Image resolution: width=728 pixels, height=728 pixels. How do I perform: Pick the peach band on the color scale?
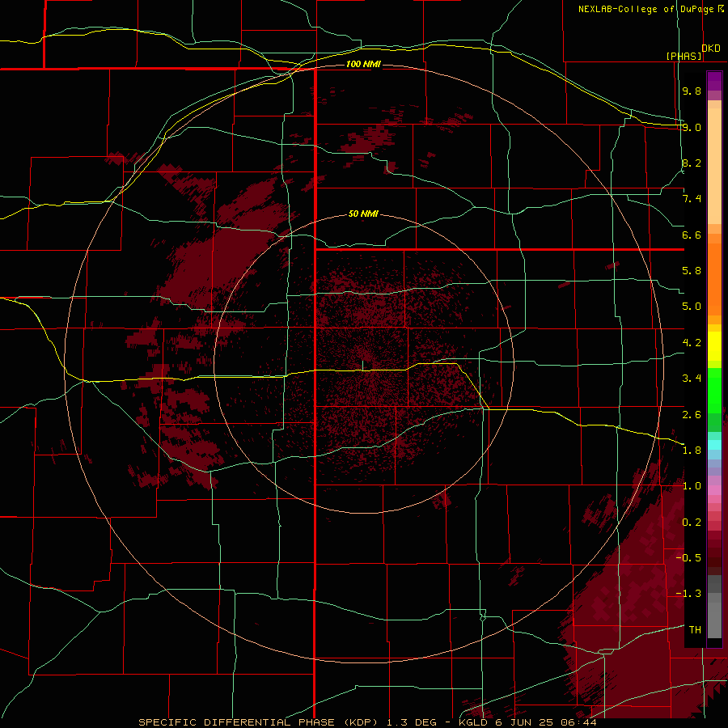point(714,166)
